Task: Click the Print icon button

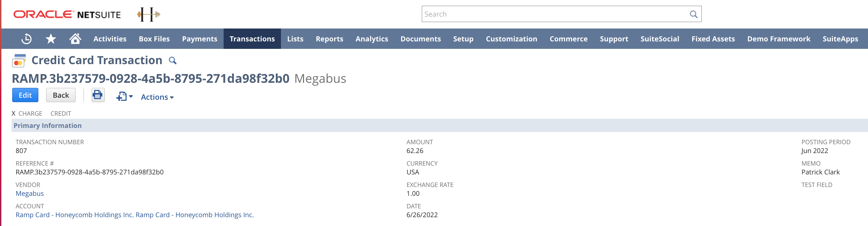Action: coord(98,95)
